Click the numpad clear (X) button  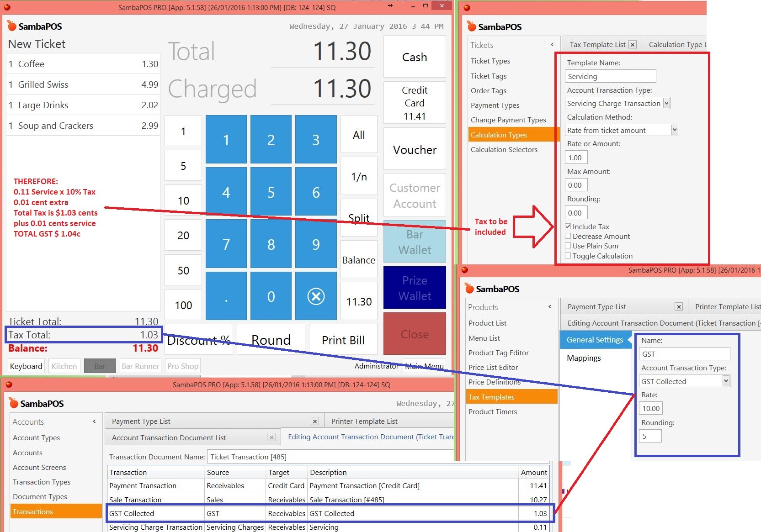click(x=316, y=296)
